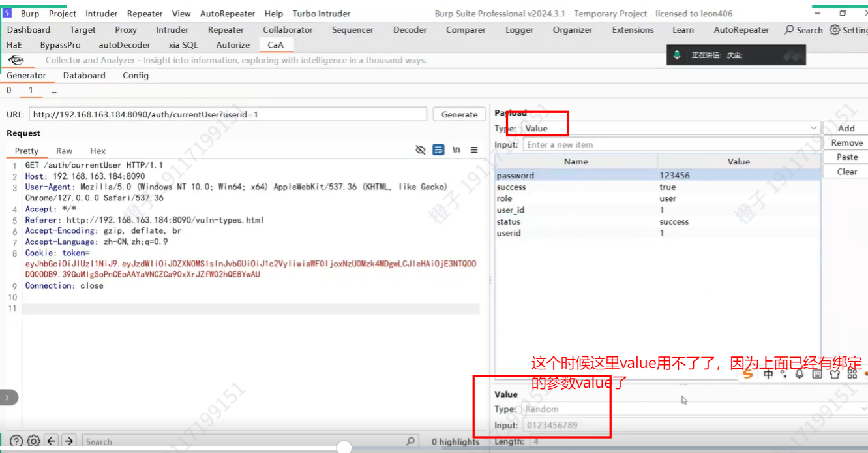Open the xia SQL extension tab

click(x=183, y=45)
